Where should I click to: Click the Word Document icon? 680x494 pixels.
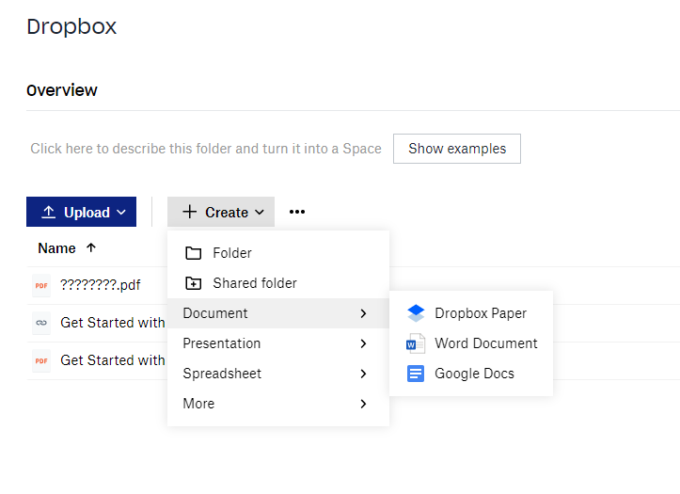(415, 344)
